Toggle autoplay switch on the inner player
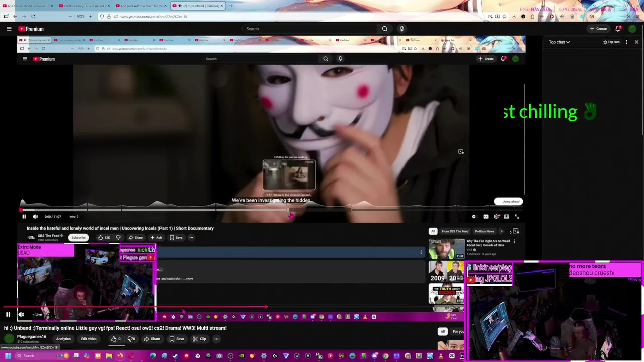The image size is (644, 362). (x=474, y=216)
